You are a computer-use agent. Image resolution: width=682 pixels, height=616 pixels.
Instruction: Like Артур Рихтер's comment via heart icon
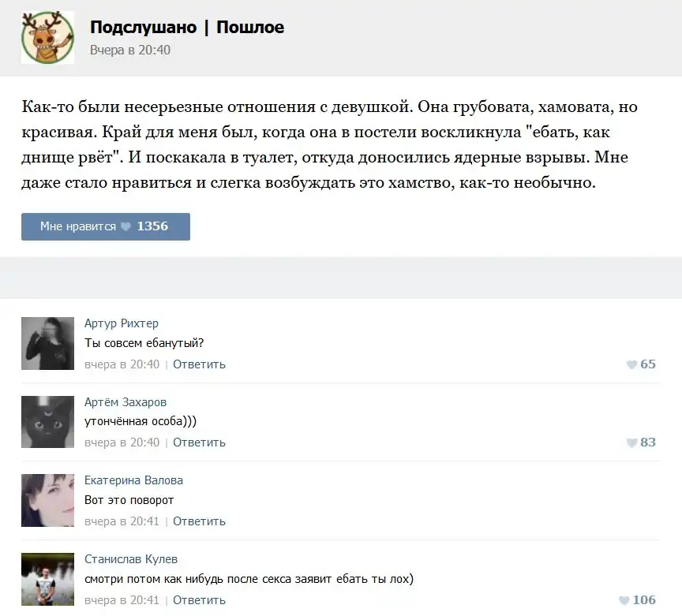(631, 364)
